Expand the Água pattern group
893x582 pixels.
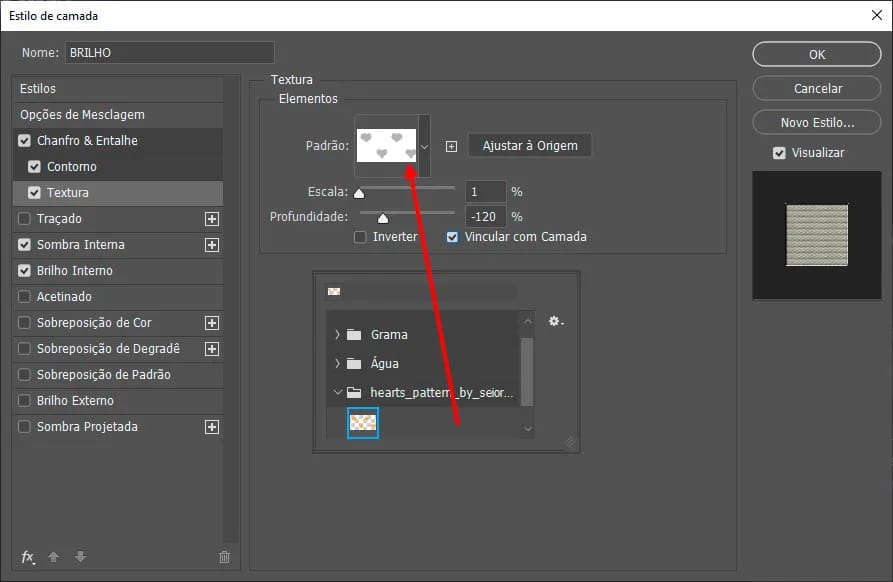(x=337, y=363)
